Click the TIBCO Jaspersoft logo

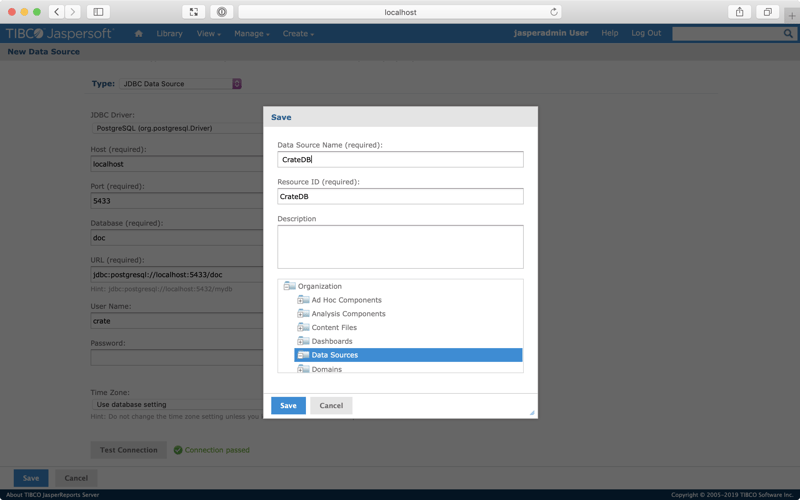coord(59,34)
